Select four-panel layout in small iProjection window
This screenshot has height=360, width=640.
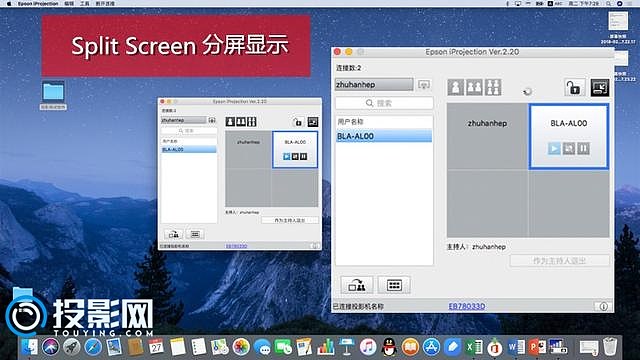point(251,121)
